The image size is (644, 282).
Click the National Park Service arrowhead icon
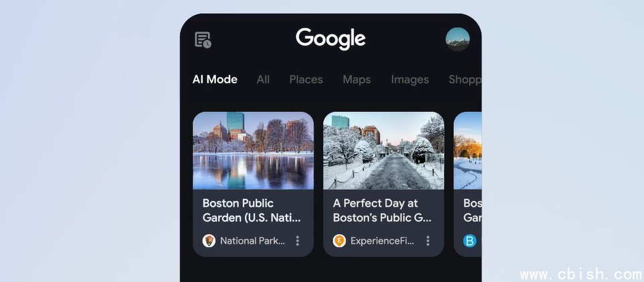coord(209,240)
